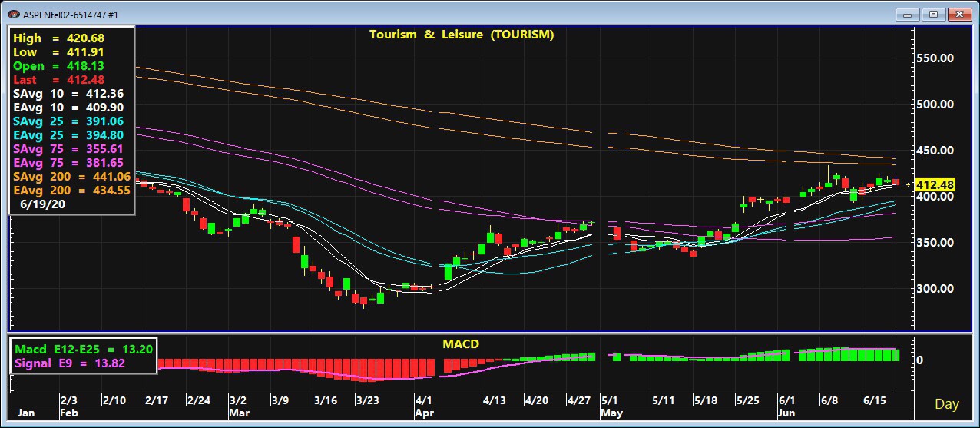
Task: Click the Day interval label
Action: tap(946, 404)
